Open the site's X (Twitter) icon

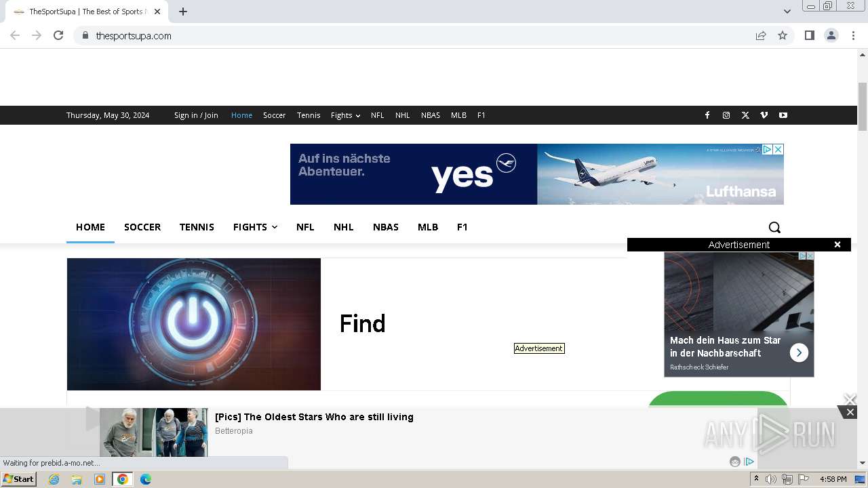(745, 115)
